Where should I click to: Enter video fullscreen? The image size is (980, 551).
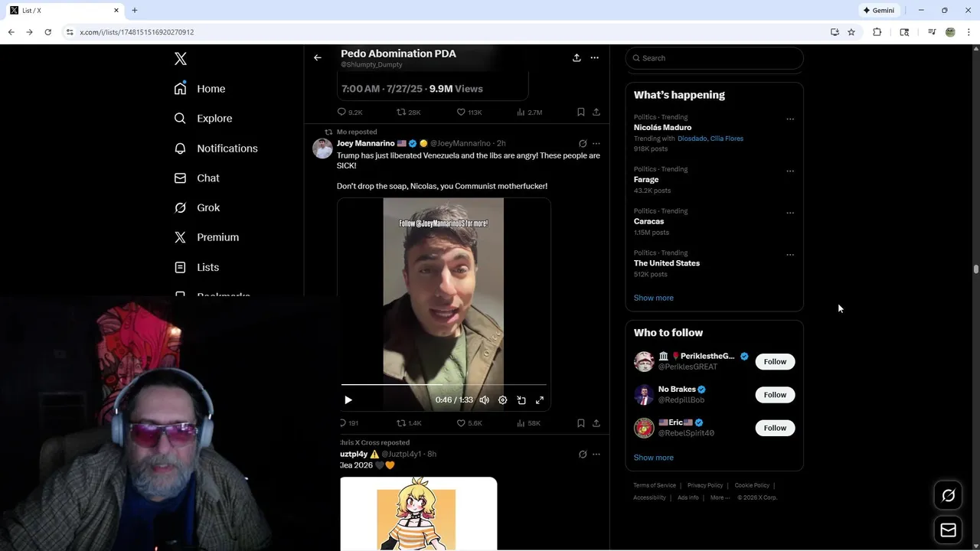pyautogui.click(x=540, y=400)
